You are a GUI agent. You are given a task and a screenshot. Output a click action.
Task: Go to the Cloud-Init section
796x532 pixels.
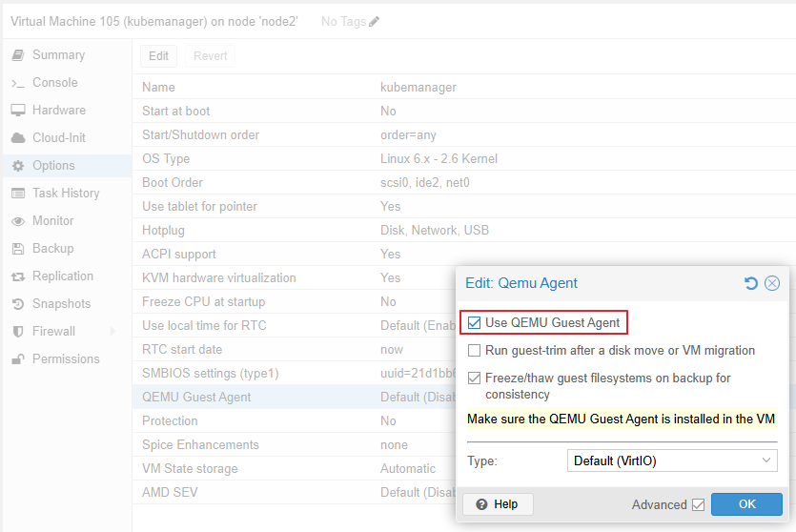[x=67, y=138]
